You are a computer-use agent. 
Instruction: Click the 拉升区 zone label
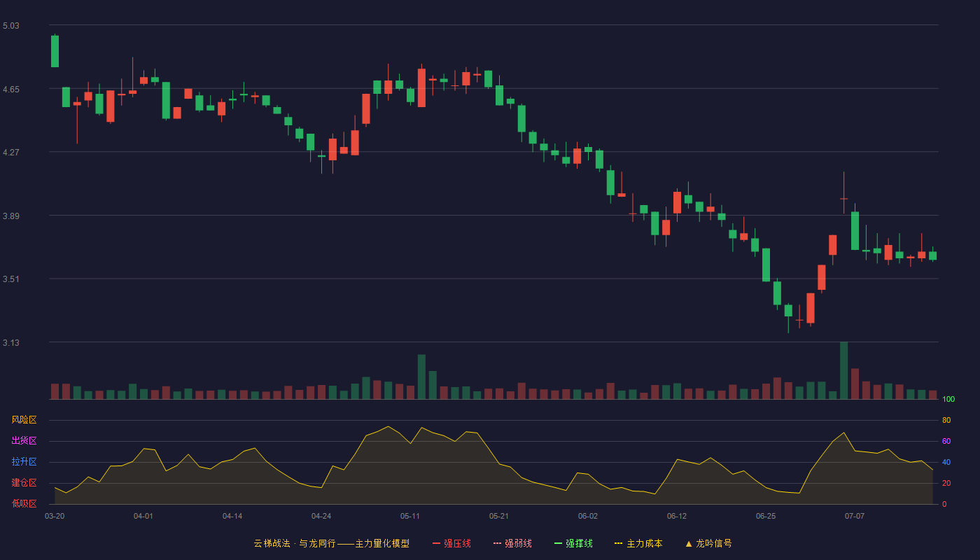pyautogui.click(x=24, y=462)
